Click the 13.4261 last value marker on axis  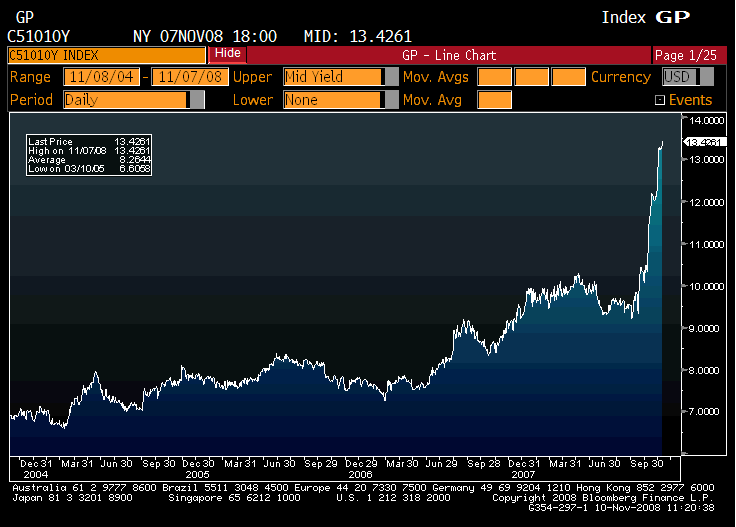pos(704,142)
